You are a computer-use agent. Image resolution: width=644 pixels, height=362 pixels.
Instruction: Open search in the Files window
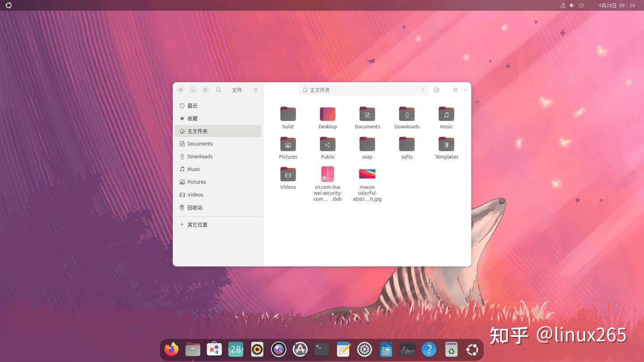tap(218, 90)
